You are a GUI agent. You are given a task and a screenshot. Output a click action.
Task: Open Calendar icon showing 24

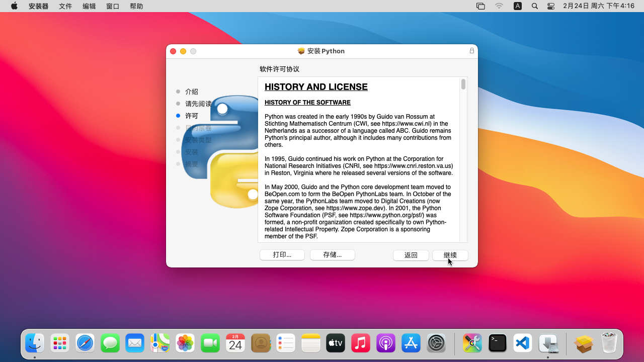[235, 343]
